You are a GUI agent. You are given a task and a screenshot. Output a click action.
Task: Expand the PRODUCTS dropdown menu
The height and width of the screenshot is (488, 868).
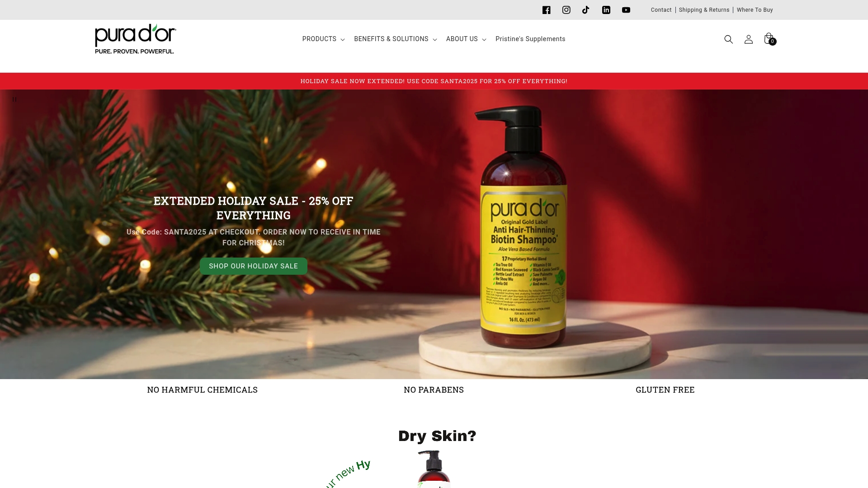(x=323, y=39)
